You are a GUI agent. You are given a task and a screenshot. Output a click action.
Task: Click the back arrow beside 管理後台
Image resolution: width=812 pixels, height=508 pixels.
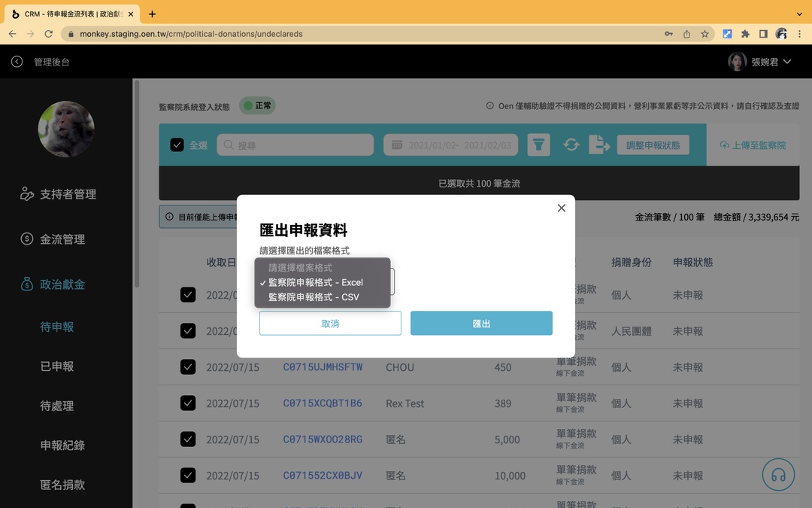click(17, 61)
